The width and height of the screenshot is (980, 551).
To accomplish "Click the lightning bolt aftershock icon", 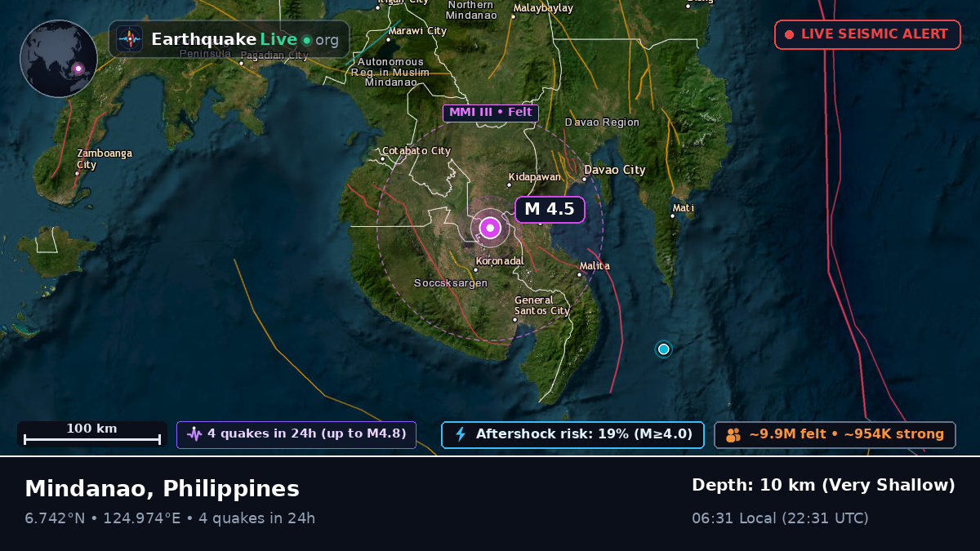I will pyautogui.click(x=461, y=434).
